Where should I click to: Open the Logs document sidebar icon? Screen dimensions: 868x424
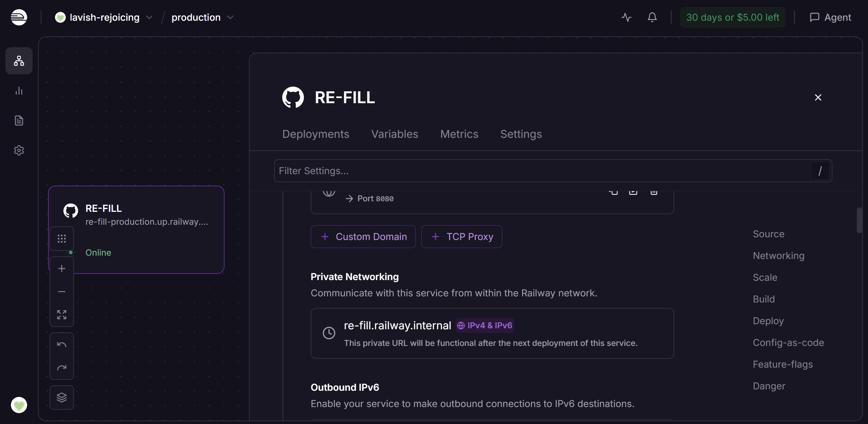[19, 121]
